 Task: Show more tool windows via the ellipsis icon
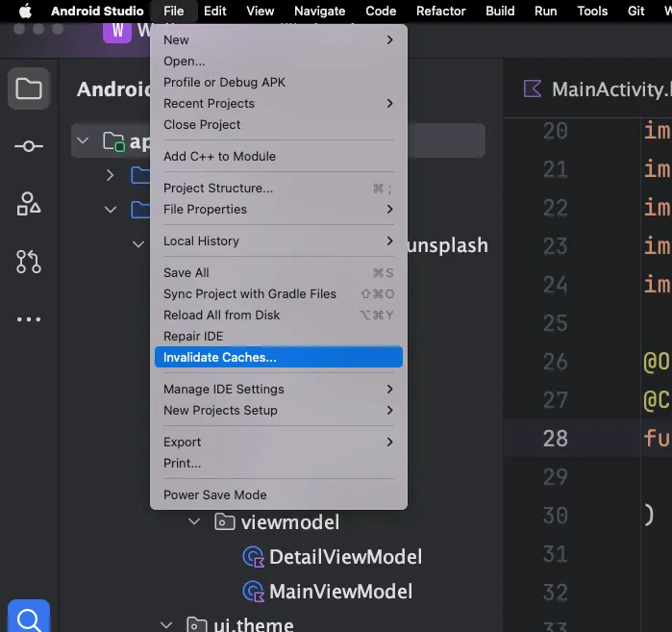coord(29,319)
